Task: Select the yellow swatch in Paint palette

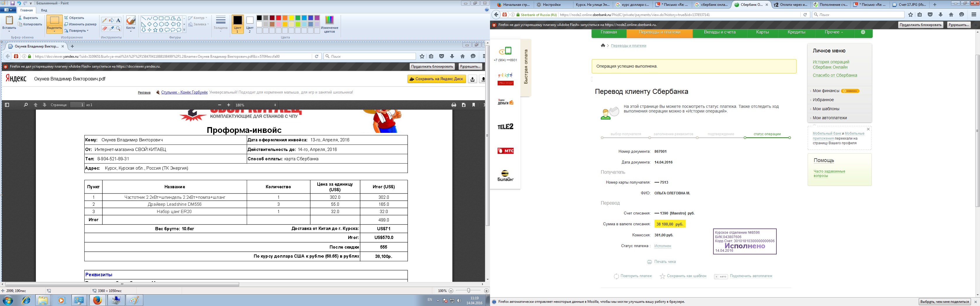Action: point(291,18)
